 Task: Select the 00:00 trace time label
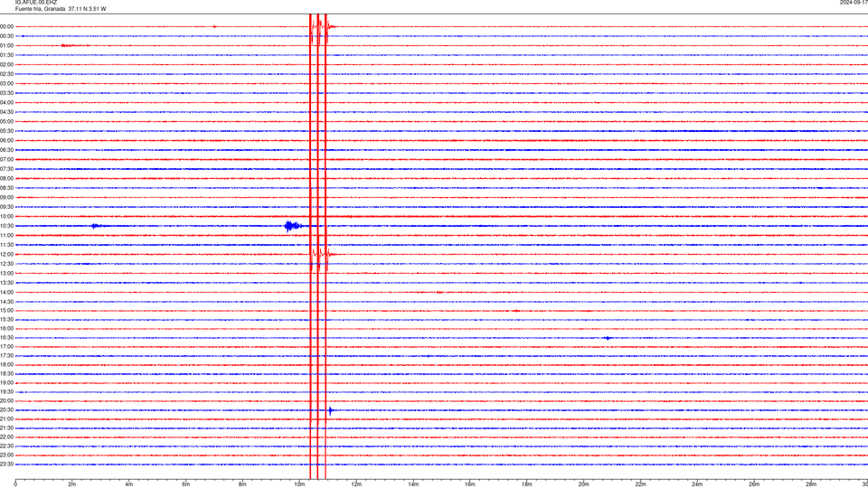coord(7,26)
